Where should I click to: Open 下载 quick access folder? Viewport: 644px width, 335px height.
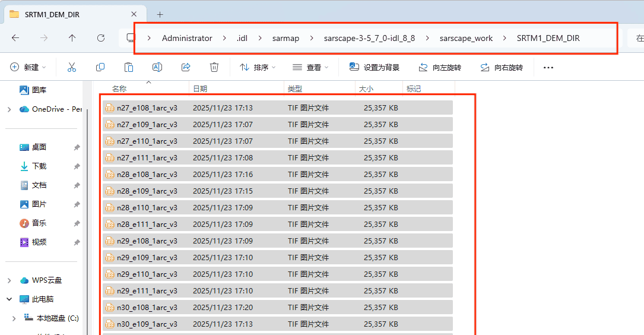[33, 166]
